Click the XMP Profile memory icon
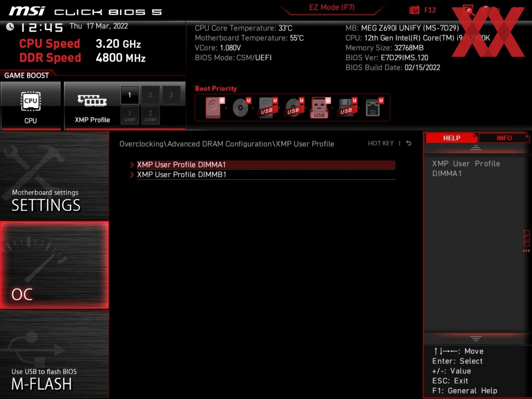Viewport: 532px width, 399px height. tap(92, 101)
